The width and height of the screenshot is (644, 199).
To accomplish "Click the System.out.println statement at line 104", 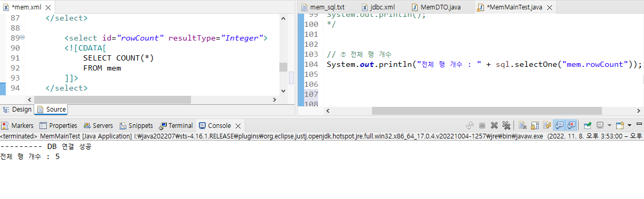I will (485, 64).
